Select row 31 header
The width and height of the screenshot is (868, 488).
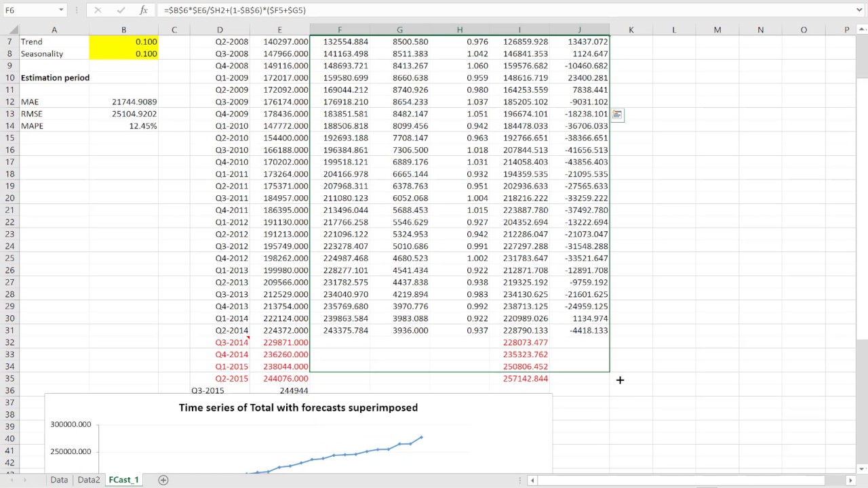tap(9, 331)
